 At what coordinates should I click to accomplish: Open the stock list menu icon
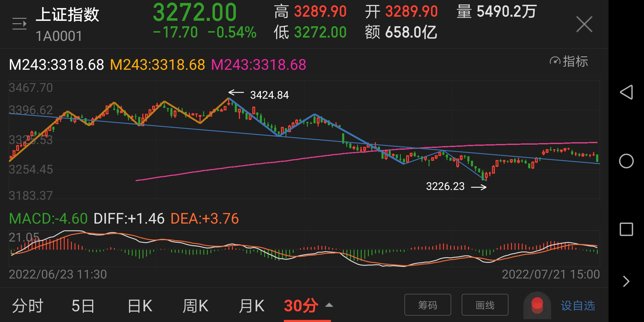tap(19, 24)
